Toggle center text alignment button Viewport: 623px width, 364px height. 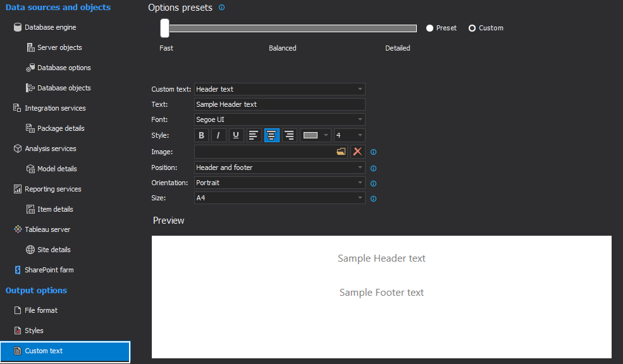pos(271,135)
